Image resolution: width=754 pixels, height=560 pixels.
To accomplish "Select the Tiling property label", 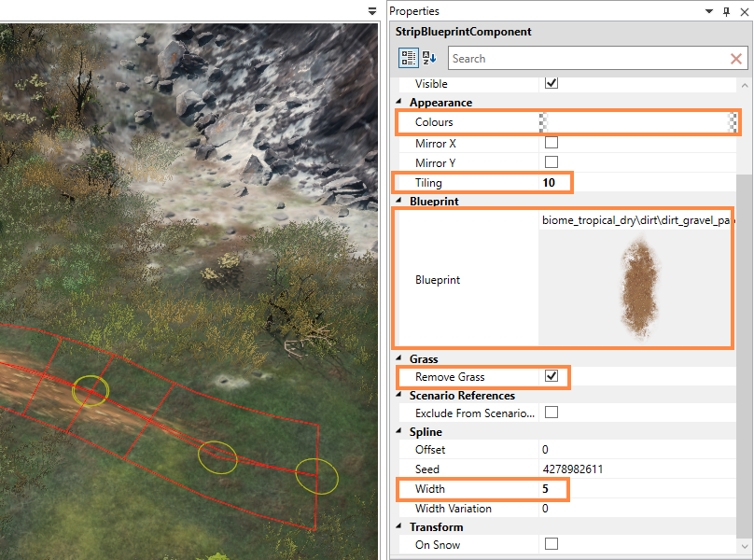I will pos(428,183).
